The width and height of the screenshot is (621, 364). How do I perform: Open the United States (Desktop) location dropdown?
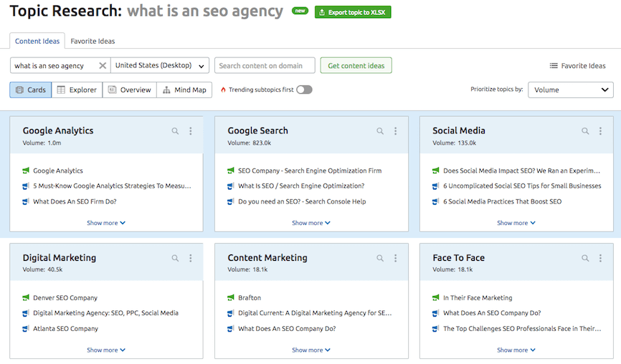point(160,66)
